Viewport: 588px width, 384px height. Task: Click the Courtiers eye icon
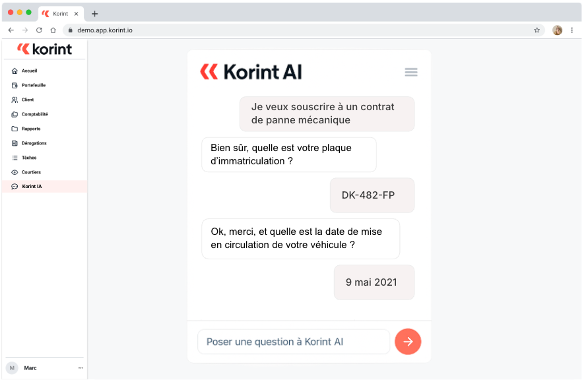15,172
